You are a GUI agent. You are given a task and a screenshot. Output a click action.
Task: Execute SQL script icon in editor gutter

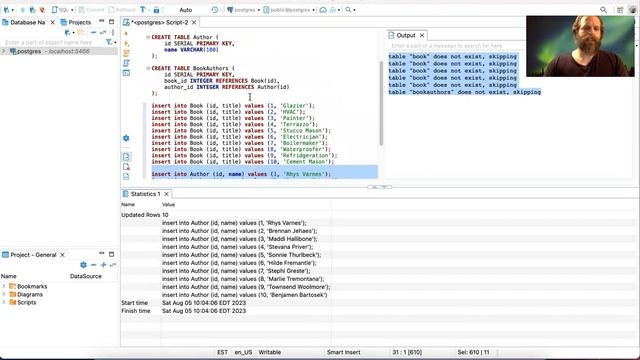click(127, 53)
